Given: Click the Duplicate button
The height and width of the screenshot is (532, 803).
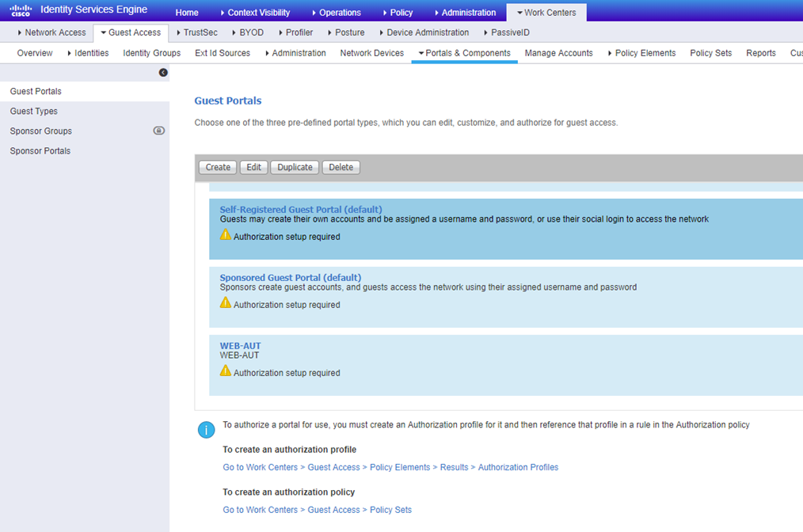Looking at the screenshot, I should tap(295, 167).
